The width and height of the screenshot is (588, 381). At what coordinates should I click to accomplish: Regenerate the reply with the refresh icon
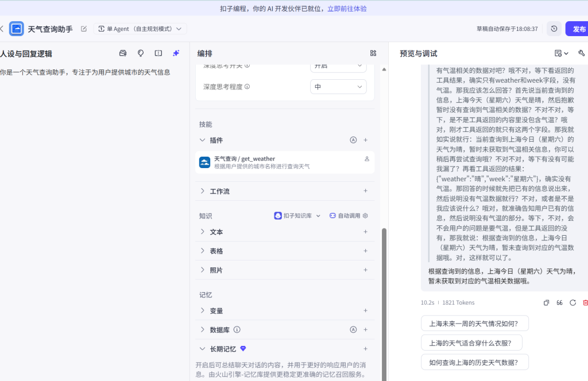coord(572,302)
